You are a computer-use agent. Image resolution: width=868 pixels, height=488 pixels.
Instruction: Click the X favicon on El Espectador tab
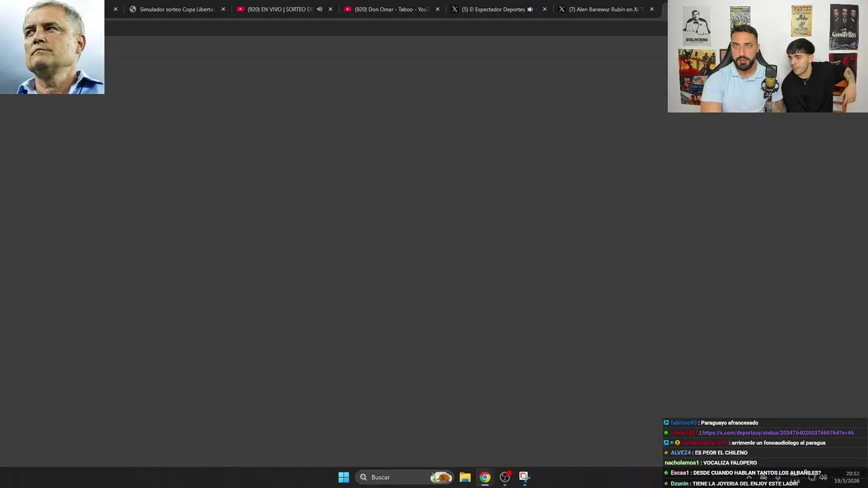455,9
